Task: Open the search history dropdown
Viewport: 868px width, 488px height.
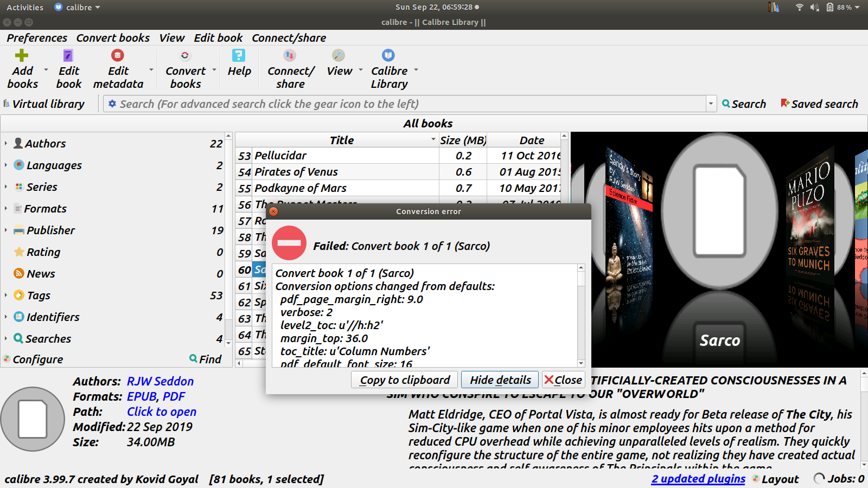Action: point(711,104)
